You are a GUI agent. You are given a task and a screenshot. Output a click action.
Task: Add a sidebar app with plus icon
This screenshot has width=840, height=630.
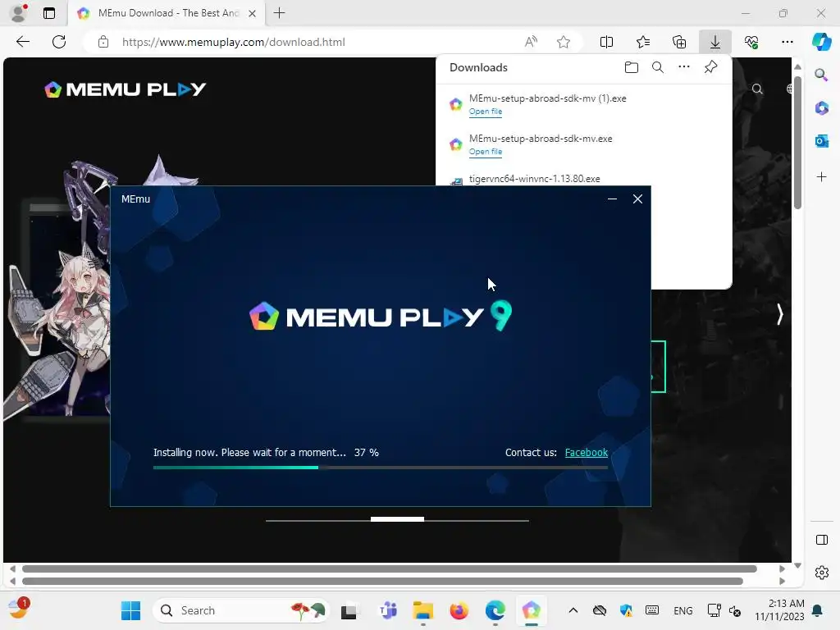(821, 177)
